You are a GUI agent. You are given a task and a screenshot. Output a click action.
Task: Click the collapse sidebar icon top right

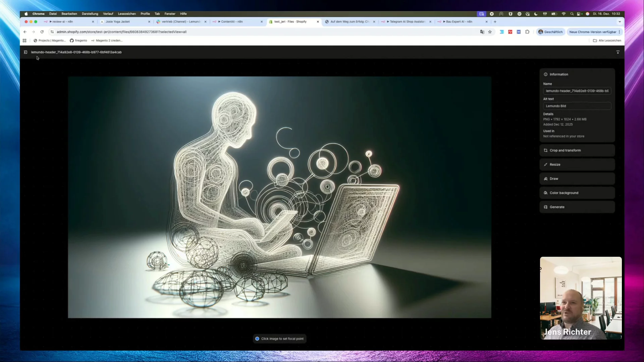(x=618, y=52)
